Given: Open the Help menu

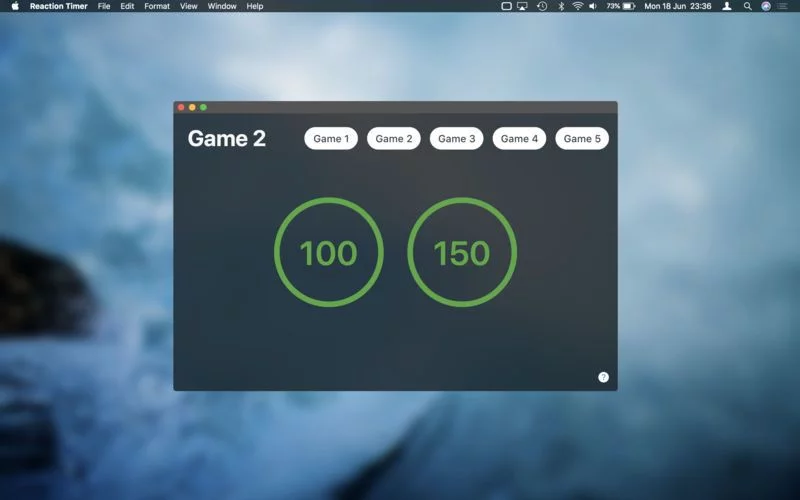Looking at the screenshot, I should click(x=255, y=6).
